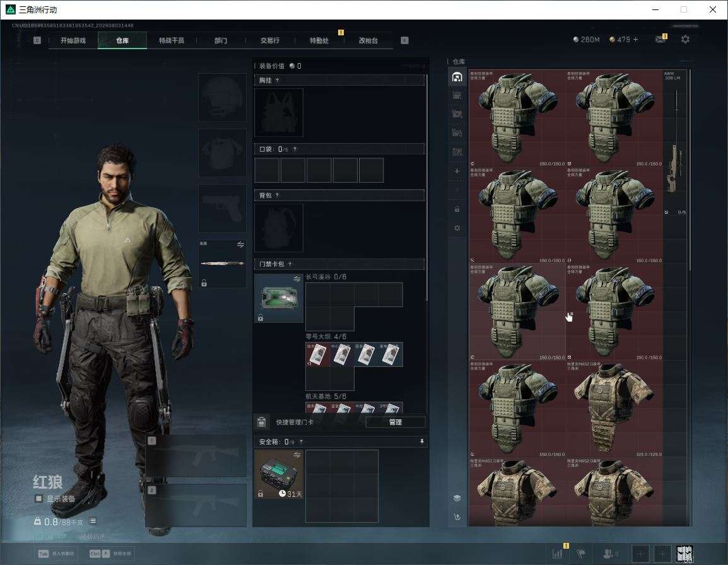This screenshot has width=728, height=565.
Task: Open the weight details list icon
Action: point(93,521)
